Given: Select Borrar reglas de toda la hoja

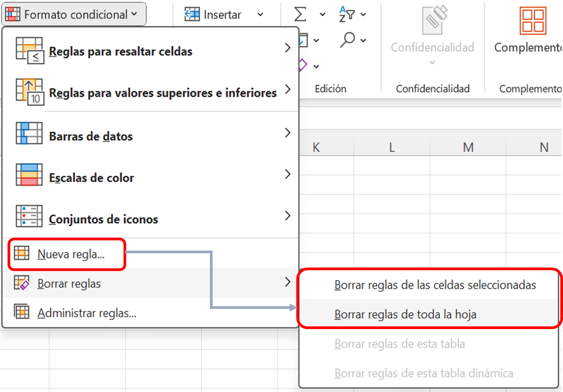Looking at the screenshot, I should tap(405, 314).
